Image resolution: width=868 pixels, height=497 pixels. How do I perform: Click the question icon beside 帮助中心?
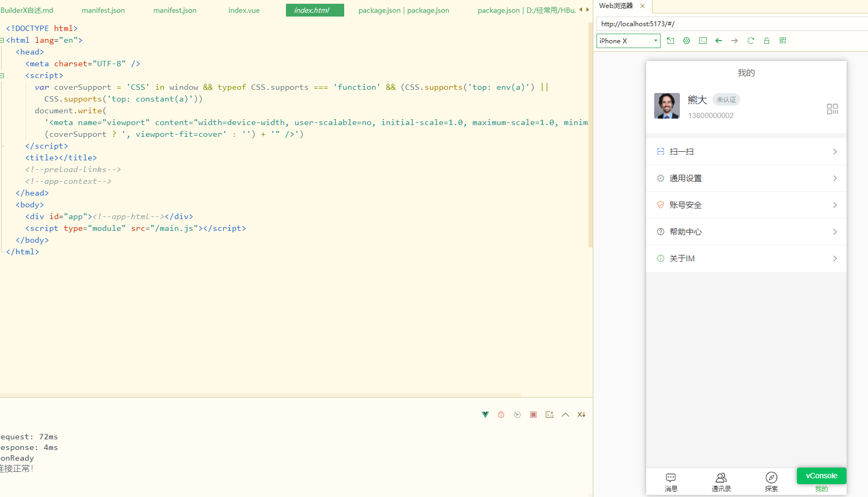coord(661,232)
